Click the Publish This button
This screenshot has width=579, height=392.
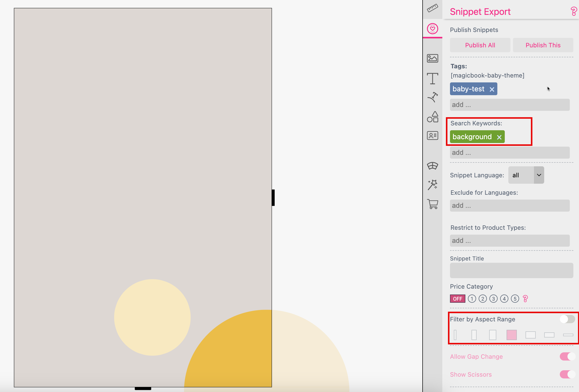point(543,45)
